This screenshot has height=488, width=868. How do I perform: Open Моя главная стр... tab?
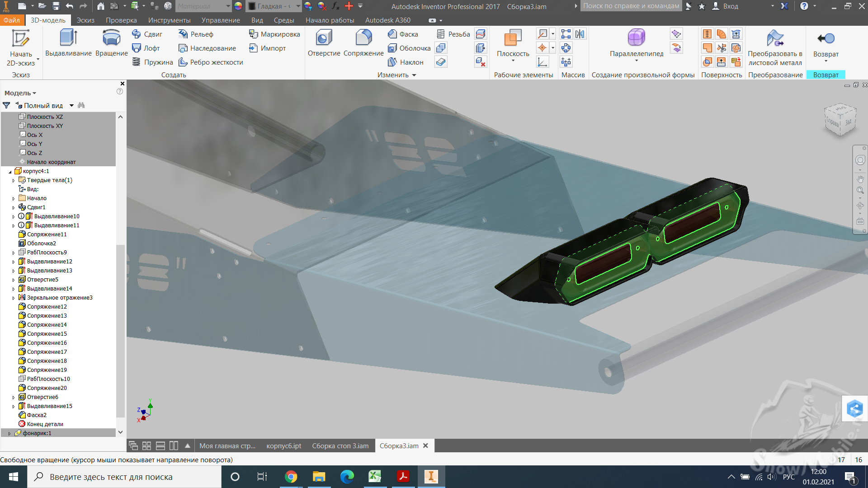(x=227, y=446)
